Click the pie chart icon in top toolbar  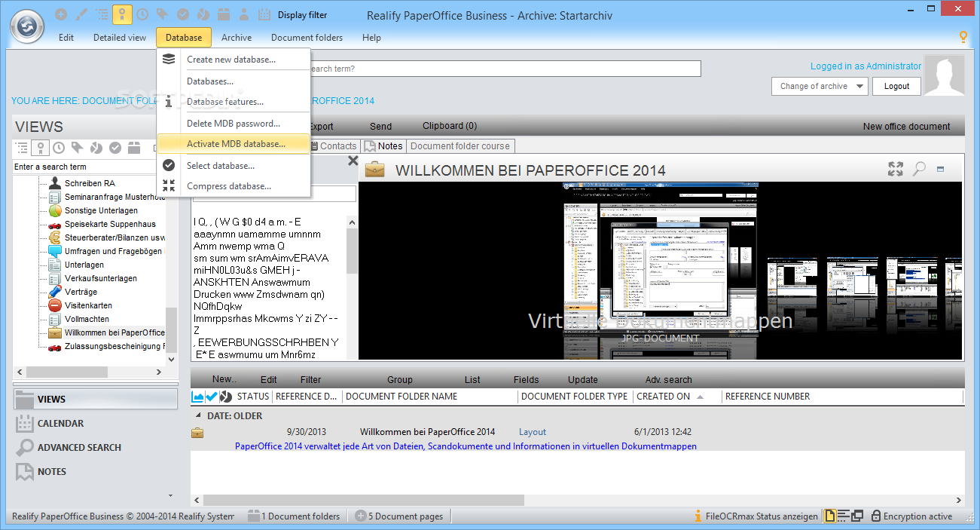pyautogui.click(x=203, y=14)
